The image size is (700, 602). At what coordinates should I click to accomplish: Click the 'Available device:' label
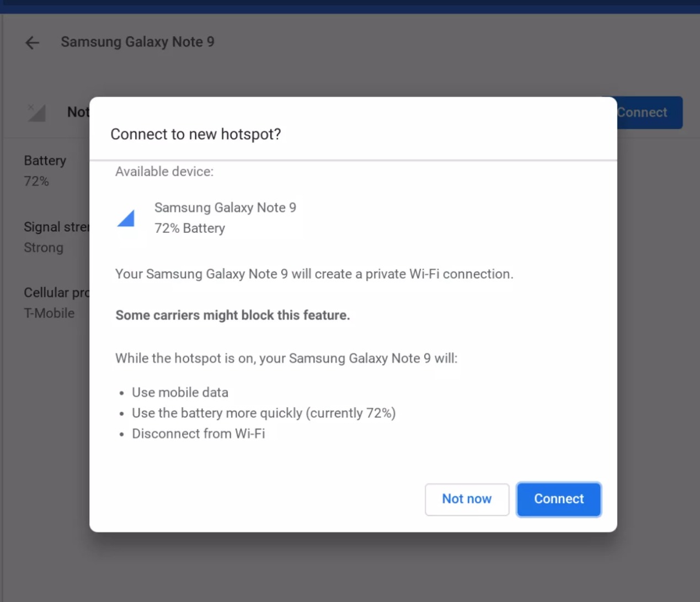[x=164, y=172]
